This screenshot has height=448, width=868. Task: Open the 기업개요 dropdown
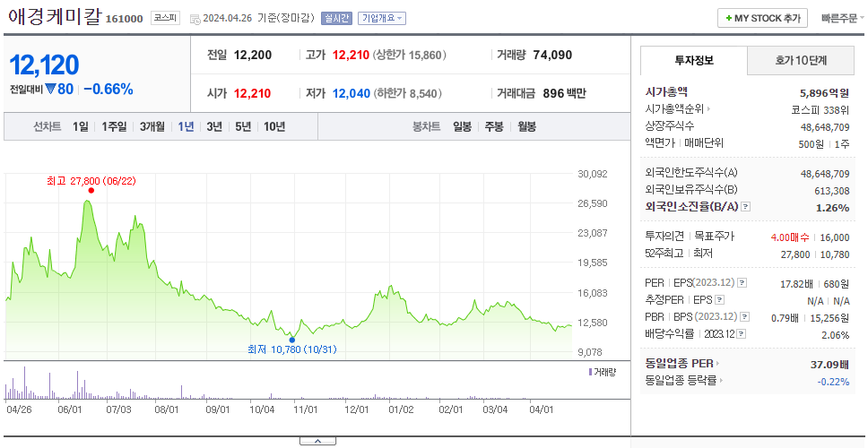point(382,18)
